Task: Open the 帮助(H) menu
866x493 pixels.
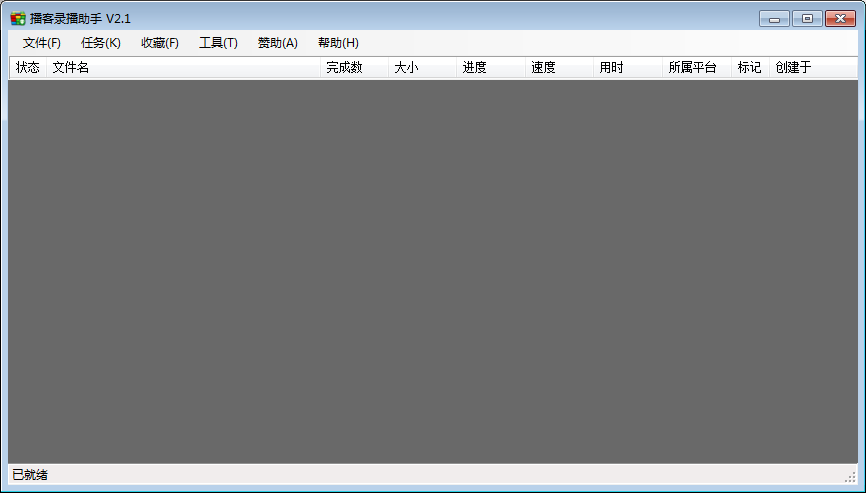Action: [338, 43]
